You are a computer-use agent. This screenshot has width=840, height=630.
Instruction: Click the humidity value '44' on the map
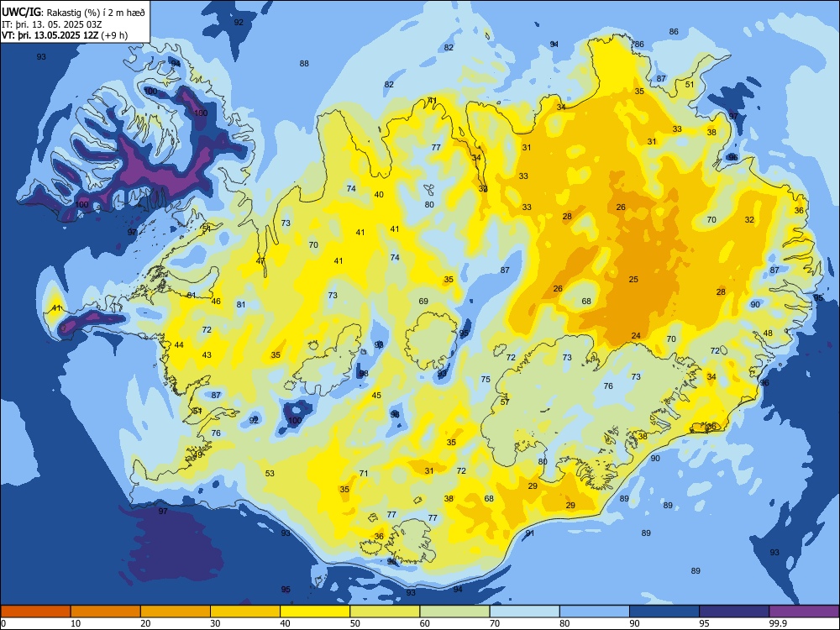179,345
